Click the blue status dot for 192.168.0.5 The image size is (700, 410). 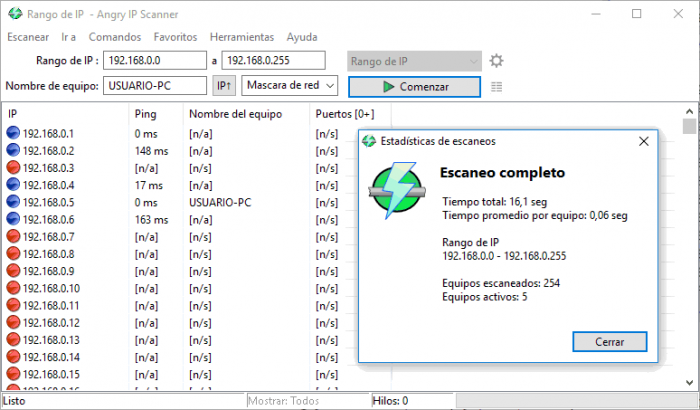pos(13,202)
